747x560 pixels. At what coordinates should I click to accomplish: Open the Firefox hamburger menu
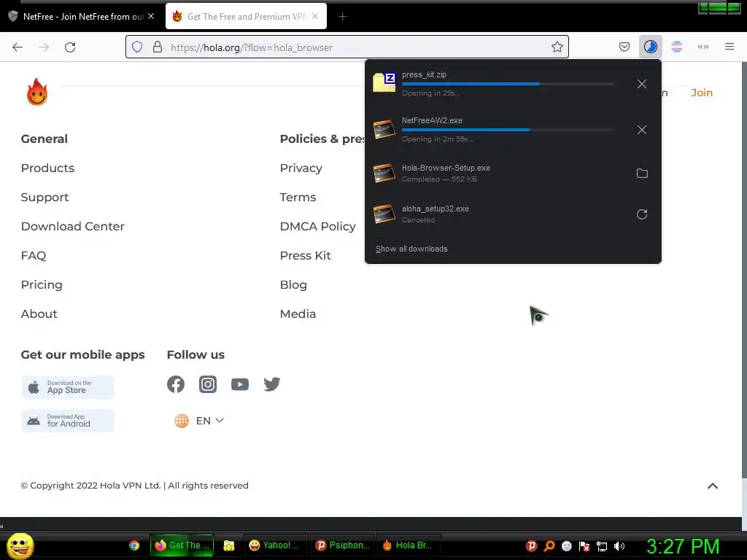click(x=729, y=47)
